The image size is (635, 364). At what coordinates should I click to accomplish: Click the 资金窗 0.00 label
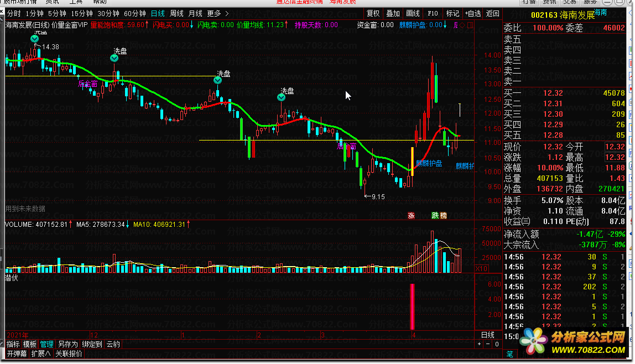pyautogui.click(x=376, y=25)
